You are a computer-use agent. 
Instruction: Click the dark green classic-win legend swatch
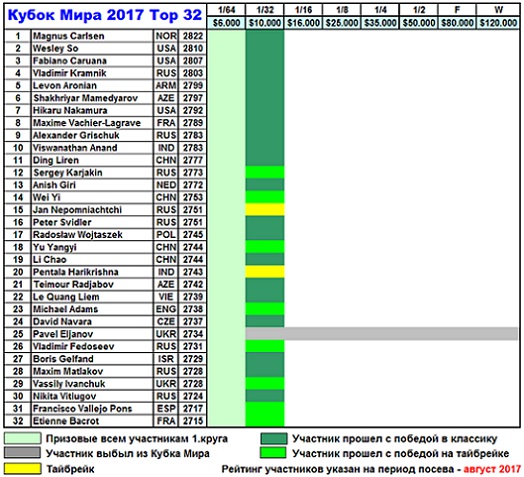click(274, 439)
